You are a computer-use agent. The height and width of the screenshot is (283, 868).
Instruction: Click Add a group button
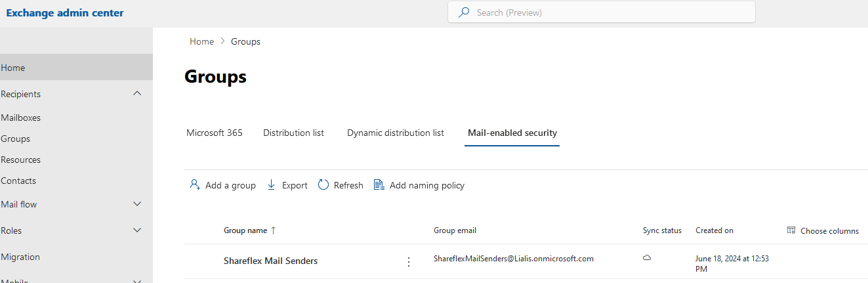(x=222, y=185)
